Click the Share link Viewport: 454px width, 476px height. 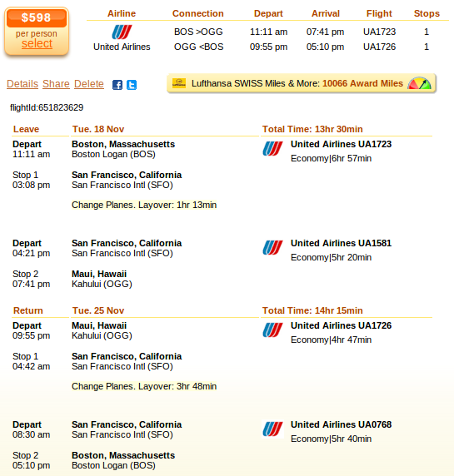pyautogui.click(x=56, y=84)
